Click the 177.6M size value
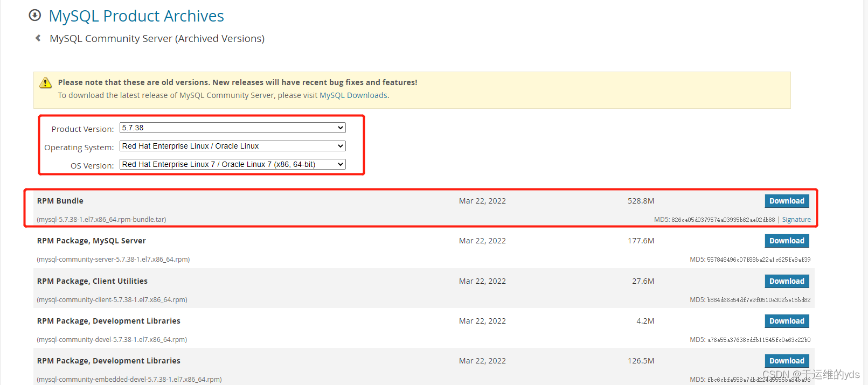Screen dimensions: 868x385 [x=641, y=241]
